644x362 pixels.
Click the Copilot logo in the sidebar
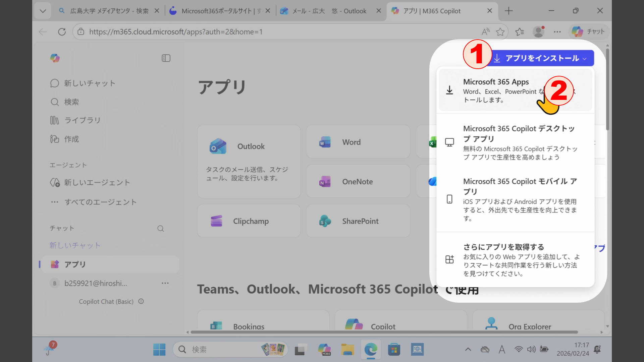tap(55, 58)
